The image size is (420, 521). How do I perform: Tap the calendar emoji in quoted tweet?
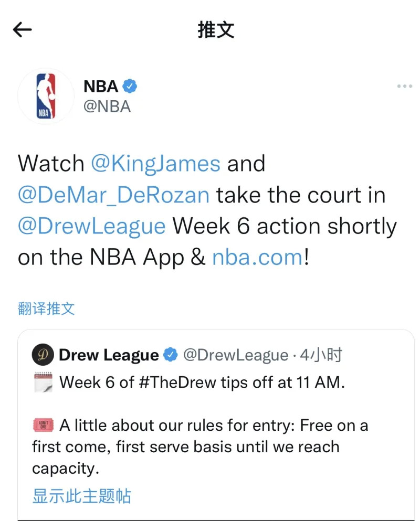pos(43,382)
